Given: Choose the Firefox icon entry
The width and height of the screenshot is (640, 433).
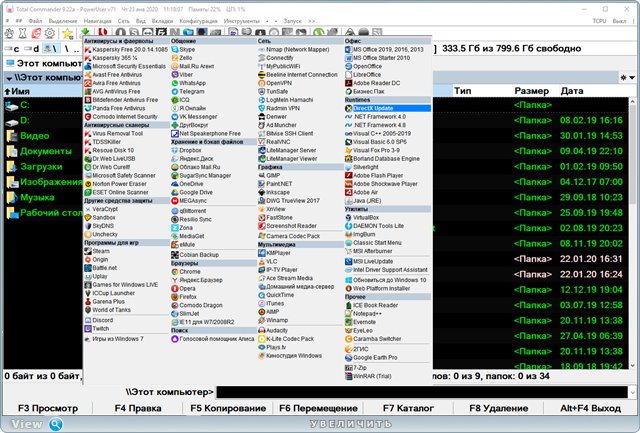Looking at the screenshot, I should pyautogui.click(x=175, y=297).
